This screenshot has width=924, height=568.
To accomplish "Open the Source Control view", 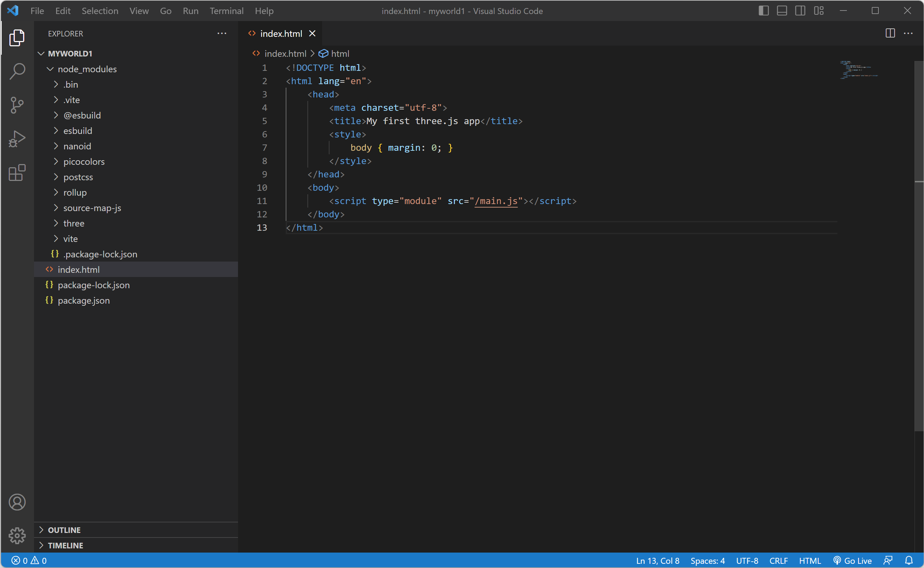I will (17, 105).
